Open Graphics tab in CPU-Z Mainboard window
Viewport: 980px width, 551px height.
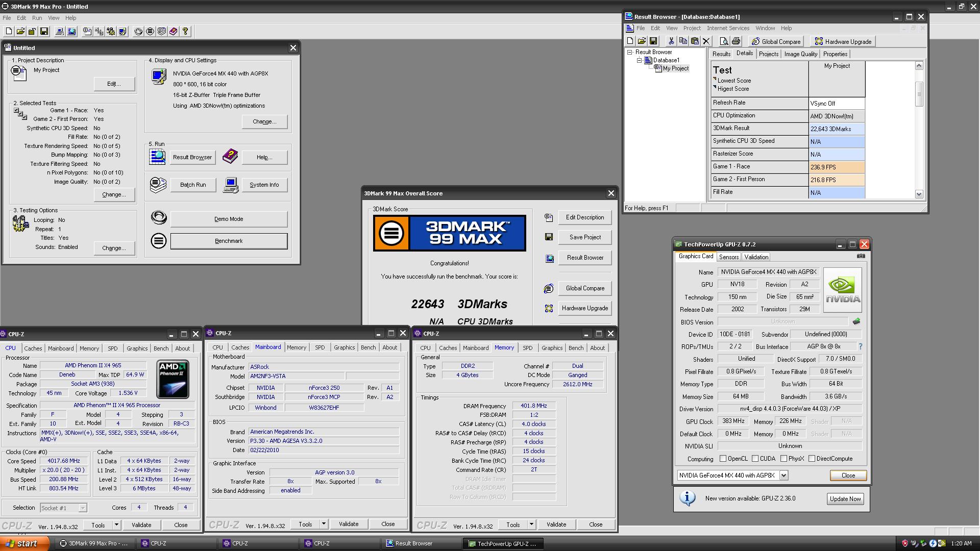coord(344,347)
